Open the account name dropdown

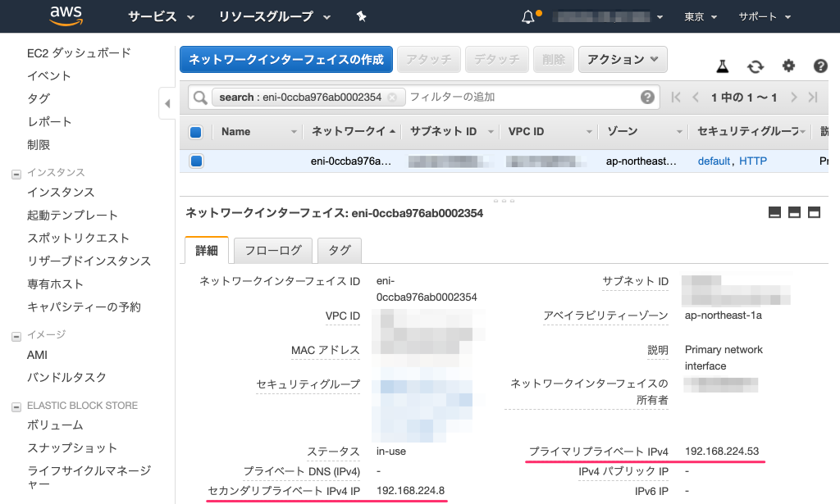point(609,17)
